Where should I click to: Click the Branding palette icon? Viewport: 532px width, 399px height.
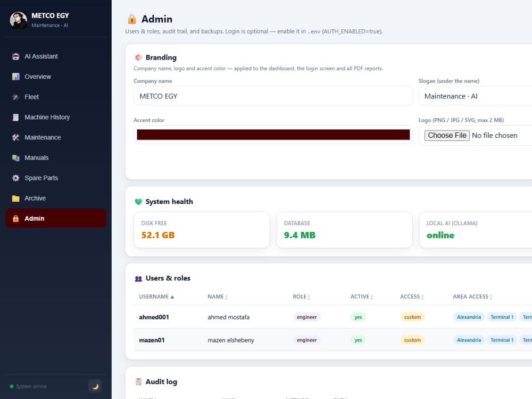[x=138, y=57]
